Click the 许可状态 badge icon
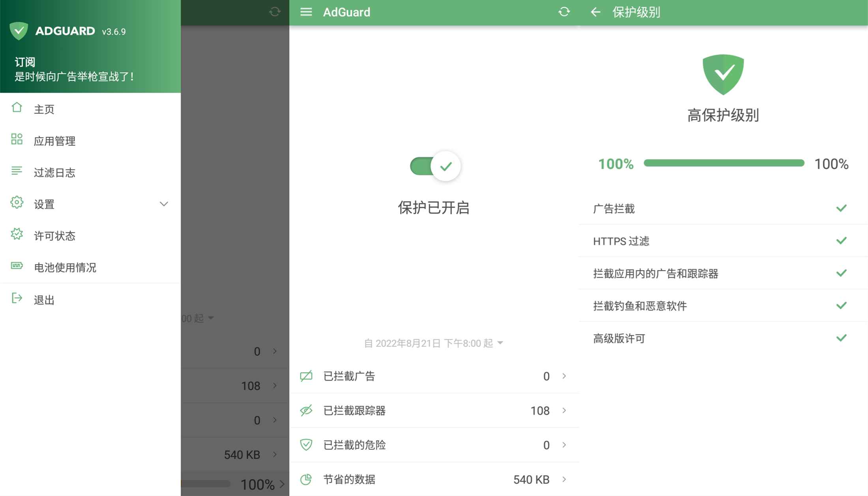The image size is (868, 496). click(17, 234)
